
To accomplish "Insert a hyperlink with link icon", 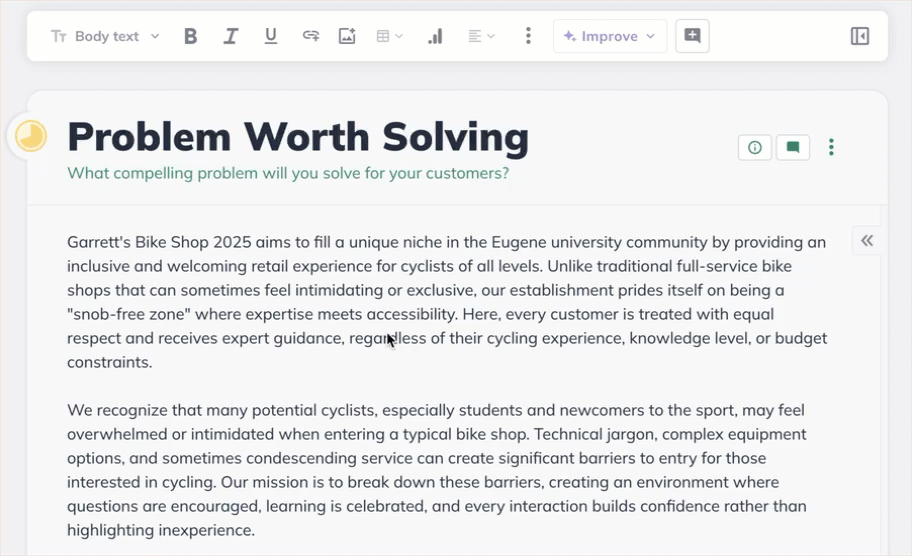I will (x=311, y=36).
